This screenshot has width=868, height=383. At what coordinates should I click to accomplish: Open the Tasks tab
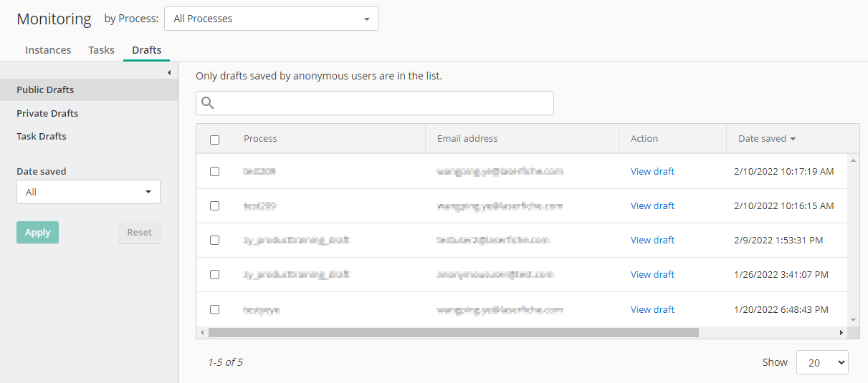(x=101, y=50)
